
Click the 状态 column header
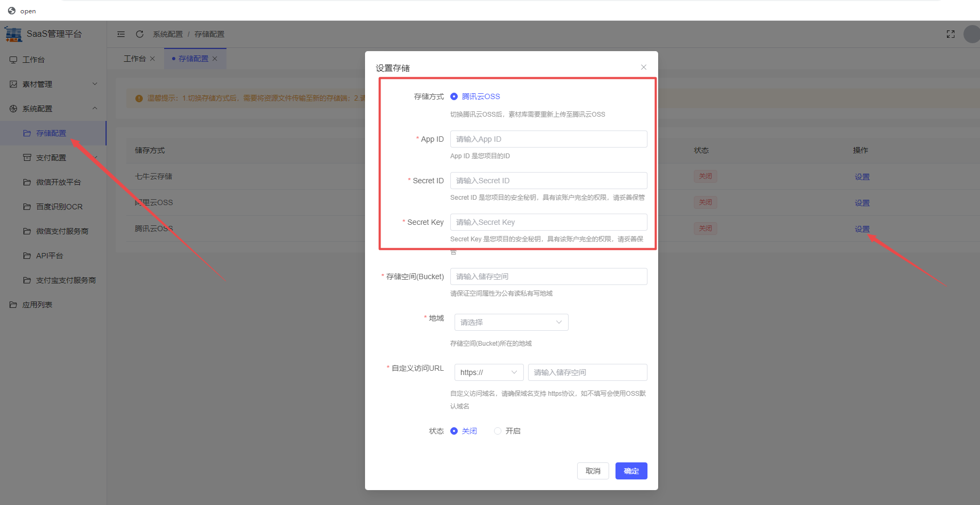click(x=701, y=150)
